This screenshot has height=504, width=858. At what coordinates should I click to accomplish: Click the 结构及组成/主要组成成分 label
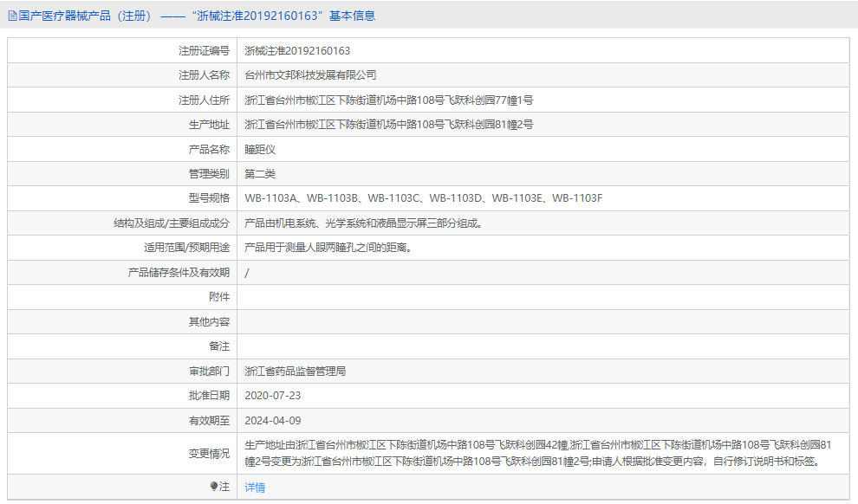point(172,223)
